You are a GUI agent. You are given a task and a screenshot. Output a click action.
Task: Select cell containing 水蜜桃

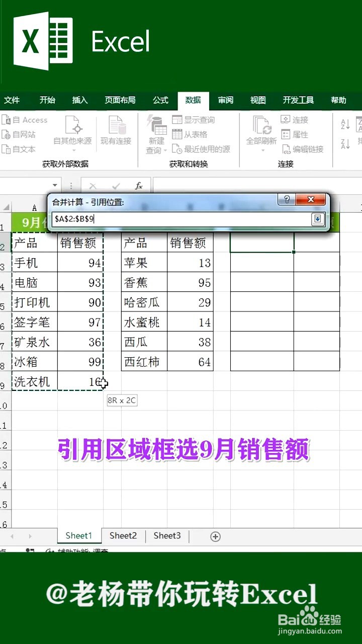tap(144, 322)
